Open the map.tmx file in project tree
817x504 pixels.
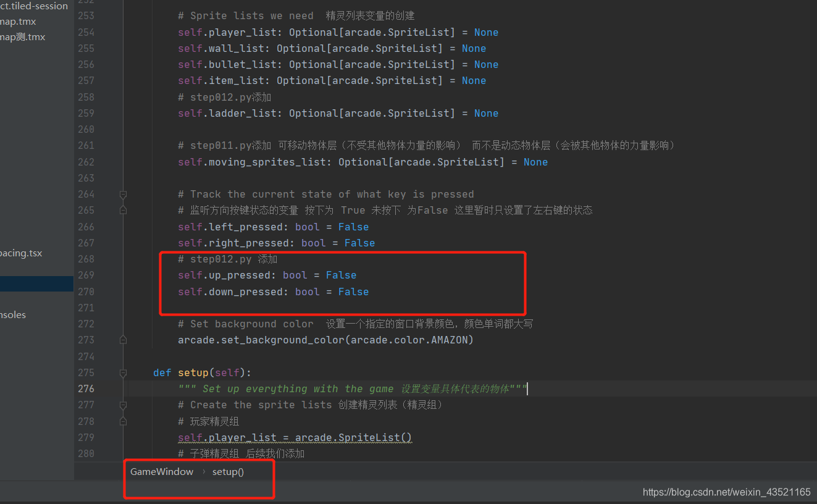[18, 22]
